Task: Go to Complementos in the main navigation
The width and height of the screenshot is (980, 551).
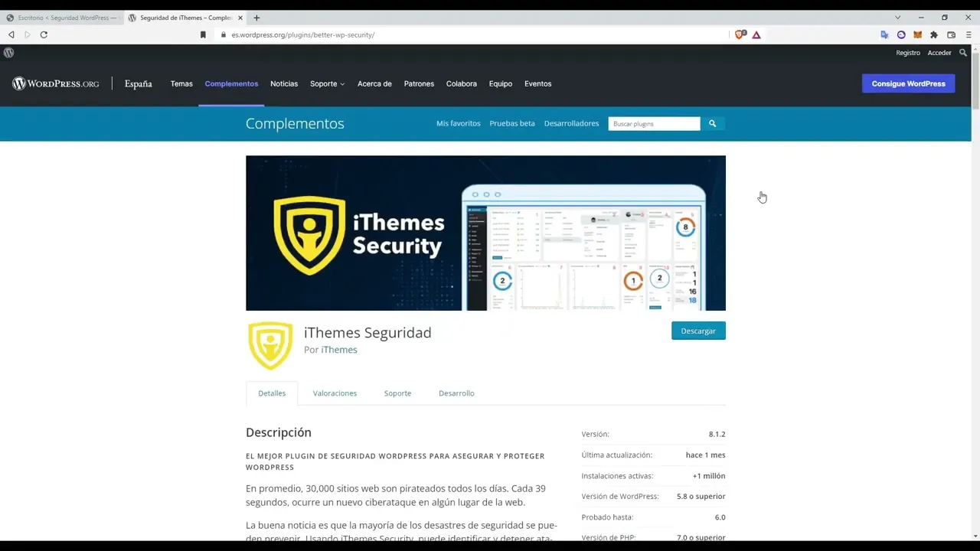Action: pyautogui.click(x=231, y=83)
